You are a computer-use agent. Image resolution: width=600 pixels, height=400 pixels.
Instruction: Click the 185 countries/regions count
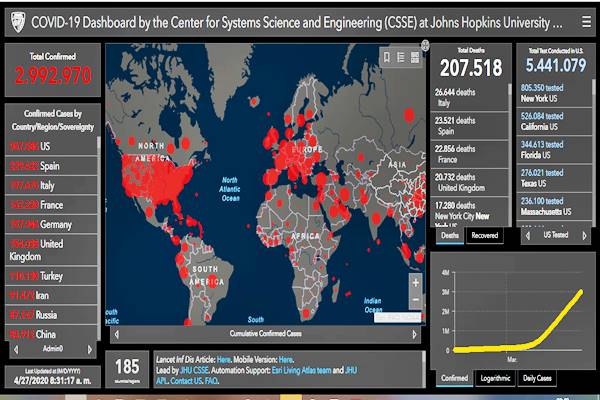pos(127,366)
